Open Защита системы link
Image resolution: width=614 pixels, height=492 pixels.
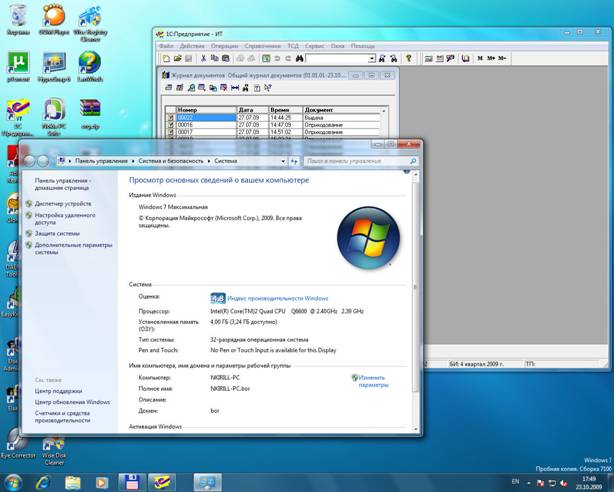click(57, 233)
